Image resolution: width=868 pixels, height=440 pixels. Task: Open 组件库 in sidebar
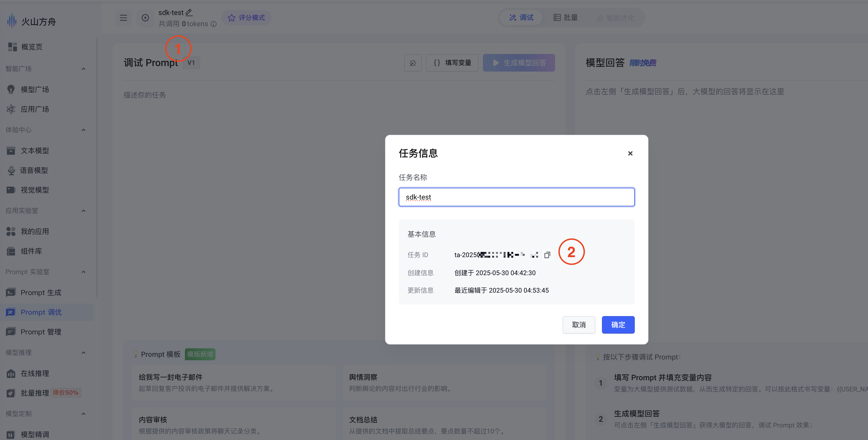46,251
